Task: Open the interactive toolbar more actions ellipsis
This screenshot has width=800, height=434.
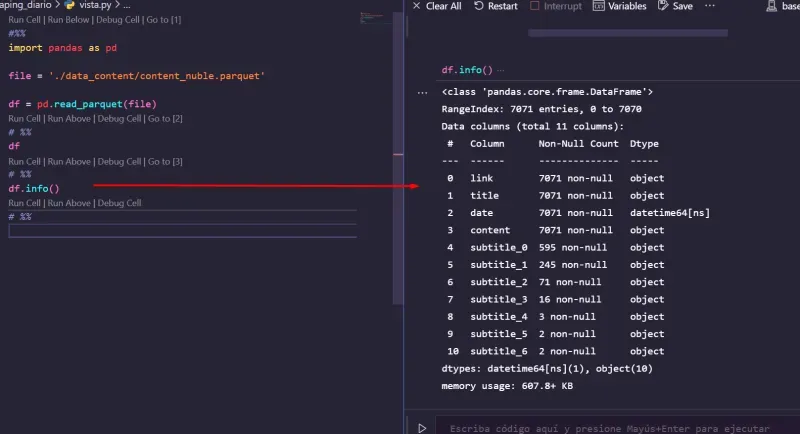Action: point(710,6)
